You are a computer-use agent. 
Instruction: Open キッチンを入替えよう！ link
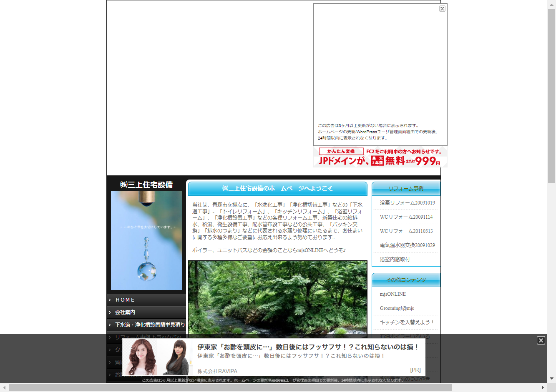[407, 322]
